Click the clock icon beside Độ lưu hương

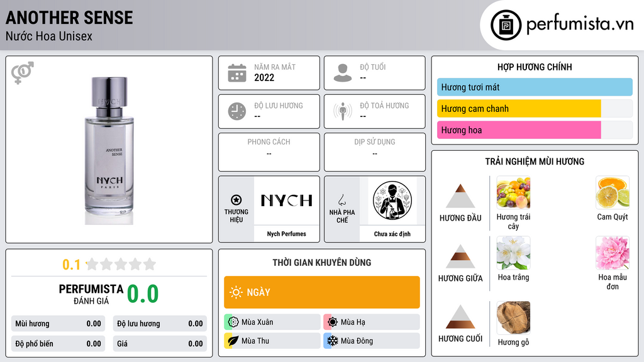tap(237, 111)
